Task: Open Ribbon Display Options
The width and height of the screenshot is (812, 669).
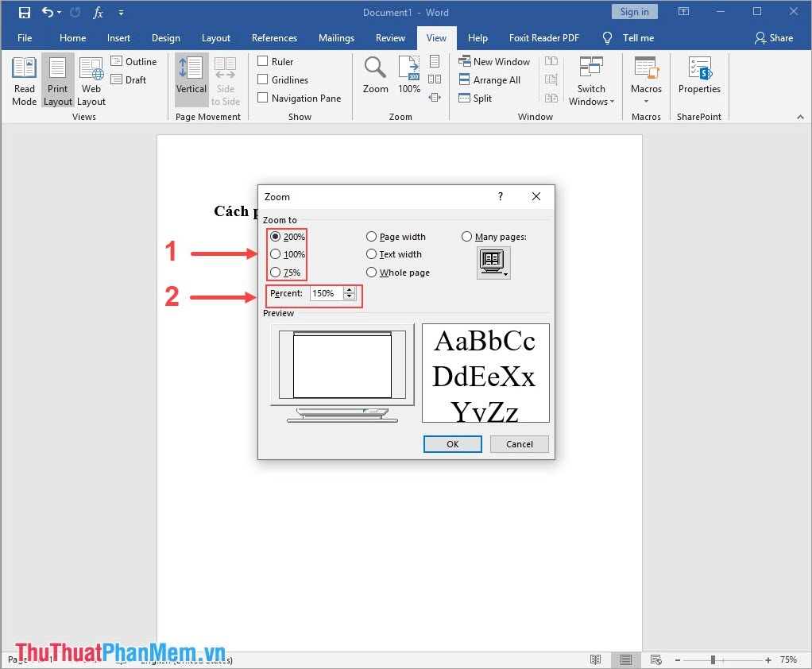Action: click(x=683, y=11)
